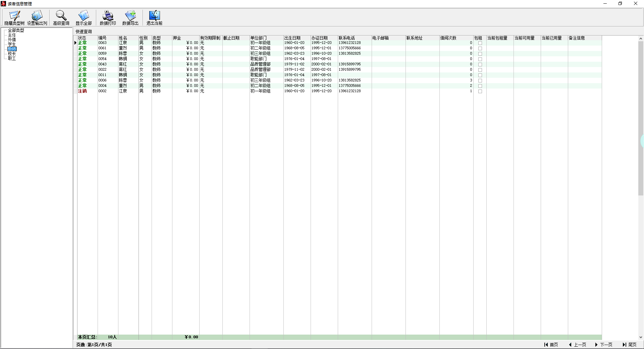644x349 pixels.
Task: Click the 状态 column header
Action: point(88,38)
